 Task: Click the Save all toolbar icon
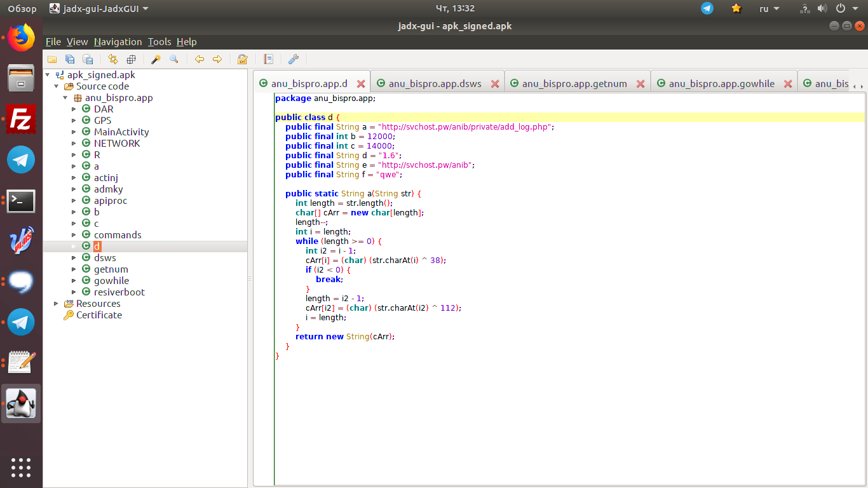pos(70,59)
